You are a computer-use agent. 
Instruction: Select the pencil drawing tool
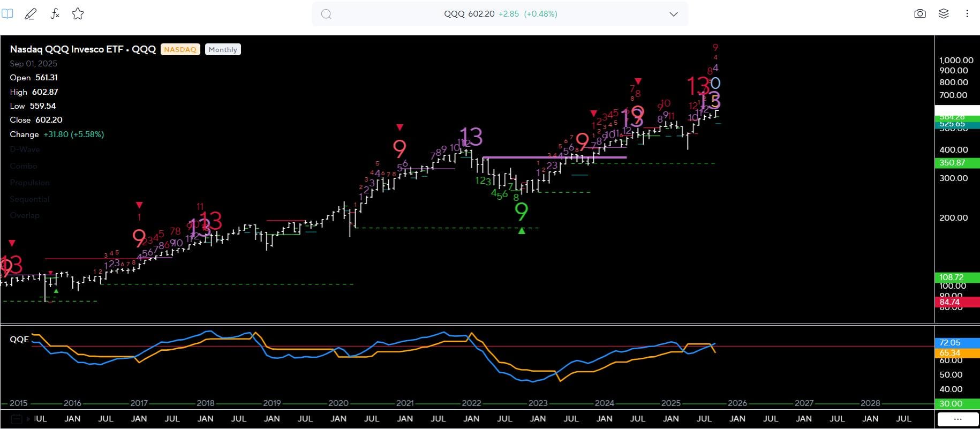pyautogui.click(x=31, y=14)
